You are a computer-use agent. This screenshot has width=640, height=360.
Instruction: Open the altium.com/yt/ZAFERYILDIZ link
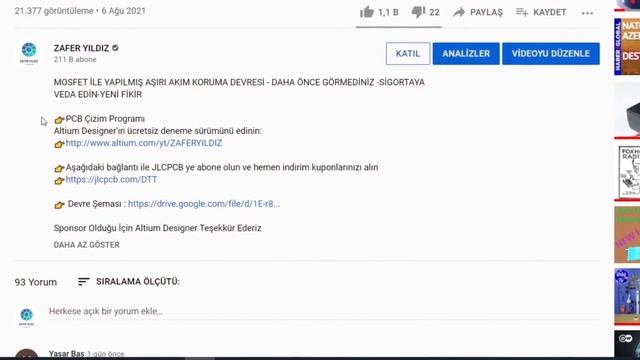pos(144,143)
